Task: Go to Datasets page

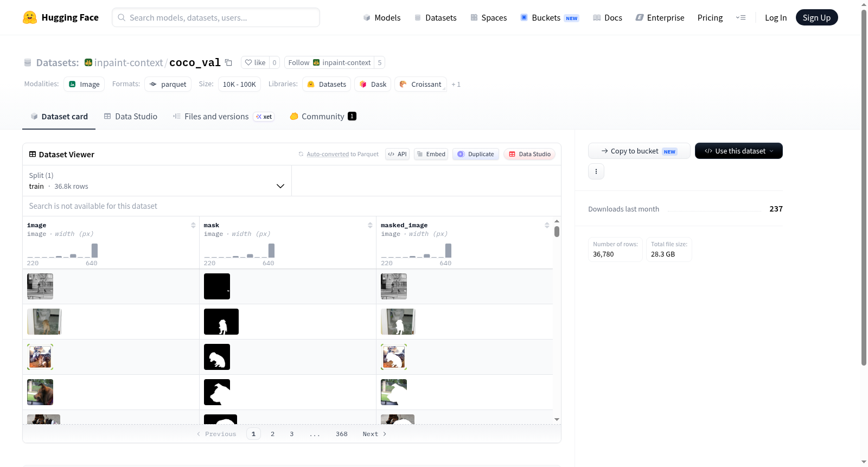Action: (435, 17)
